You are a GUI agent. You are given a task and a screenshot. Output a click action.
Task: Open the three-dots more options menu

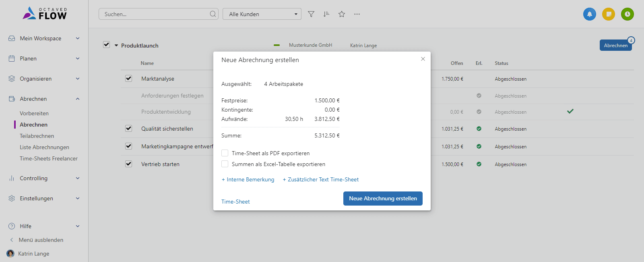[357, 14]
